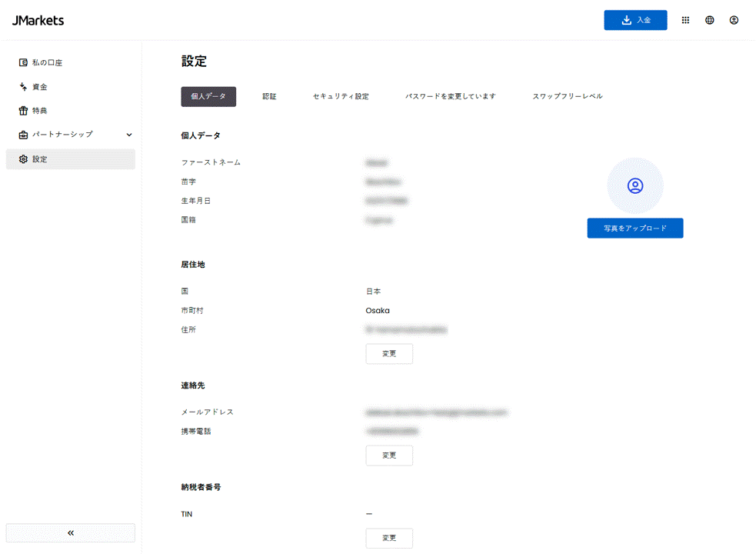Click 変更 button under 居住地
756x554 pixels.
[x=389, y=354]
